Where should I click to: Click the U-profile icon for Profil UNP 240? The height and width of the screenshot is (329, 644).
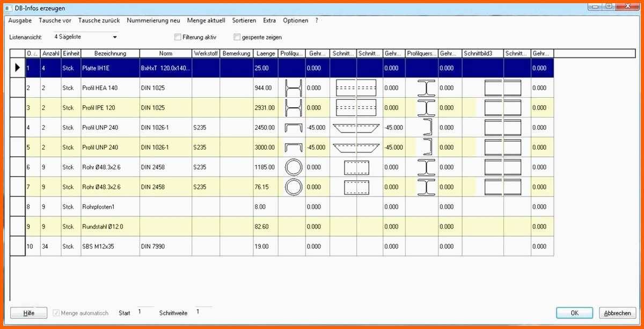294,127
